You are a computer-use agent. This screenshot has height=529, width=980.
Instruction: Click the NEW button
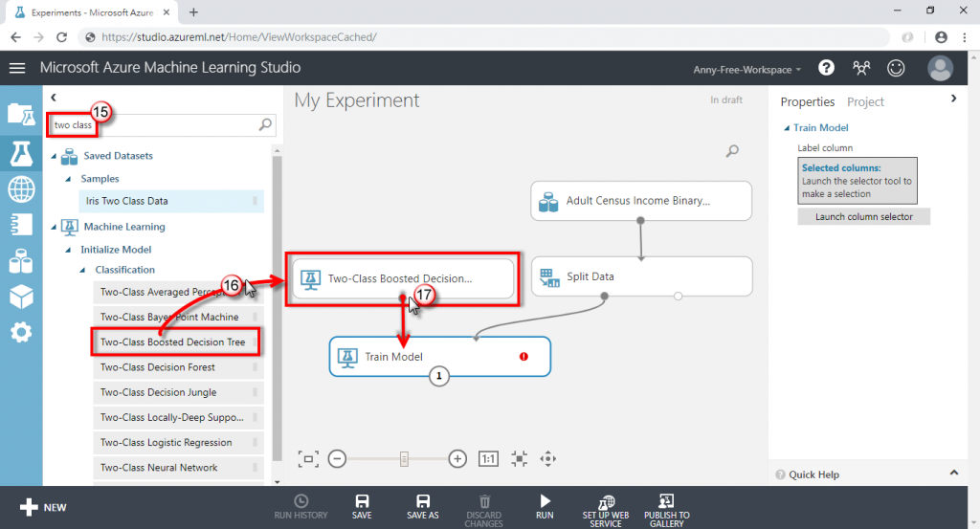coord(42,507)
